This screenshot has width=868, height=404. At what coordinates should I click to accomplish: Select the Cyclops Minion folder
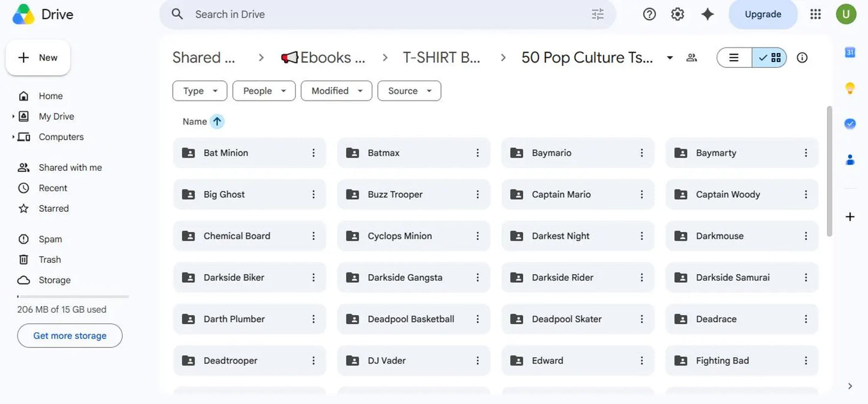413,236
